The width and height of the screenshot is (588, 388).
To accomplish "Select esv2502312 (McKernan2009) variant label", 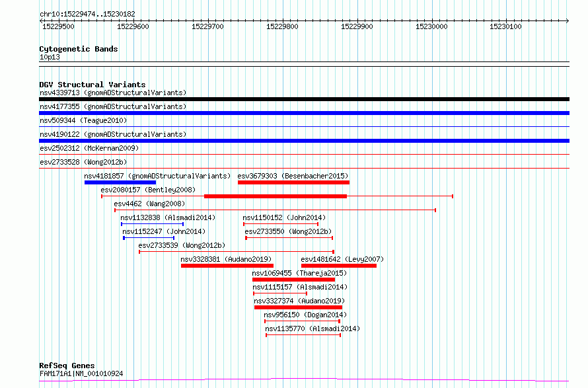I will click(x=89, y=148).
